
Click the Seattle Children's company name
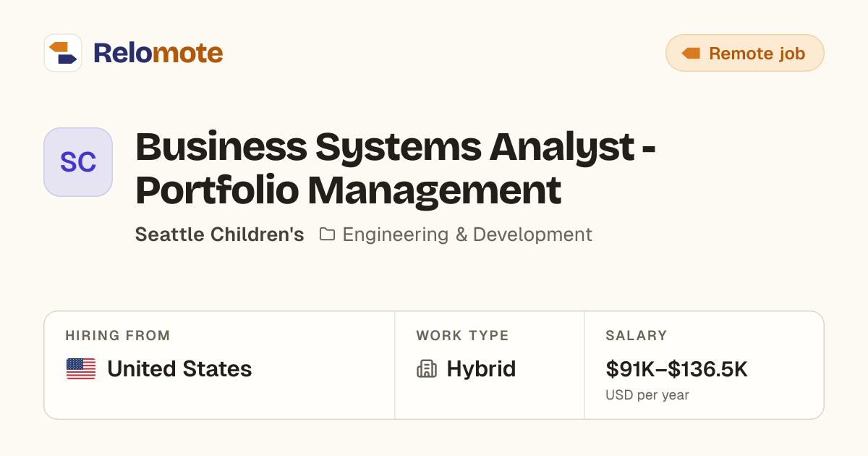(x=220, y=235)
